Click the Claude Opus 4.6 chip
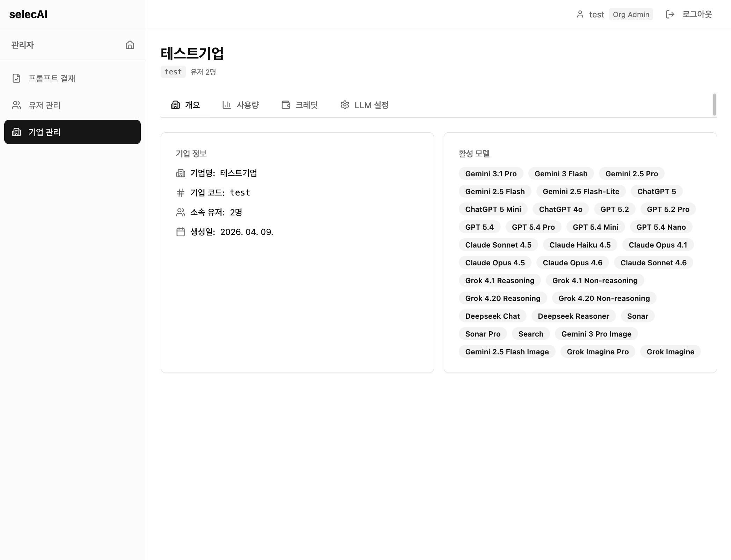This screenshot has width=731, height=560. tap(573, 263)
